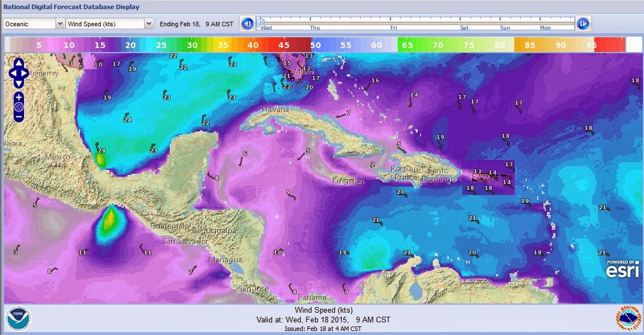Pan the map east using the right arrow icon
This screenshot has width=644, height=335.
pos(23,73)
